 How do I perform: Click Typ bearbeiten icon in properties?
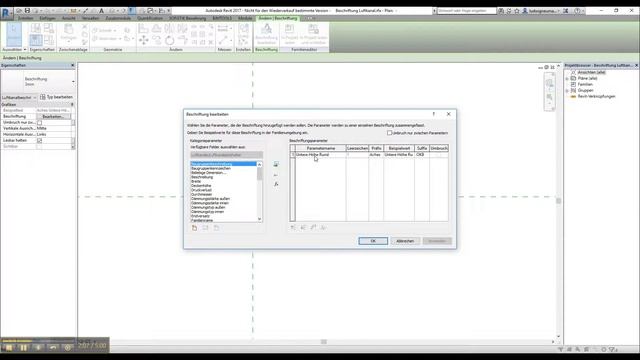tap(42, 97)
